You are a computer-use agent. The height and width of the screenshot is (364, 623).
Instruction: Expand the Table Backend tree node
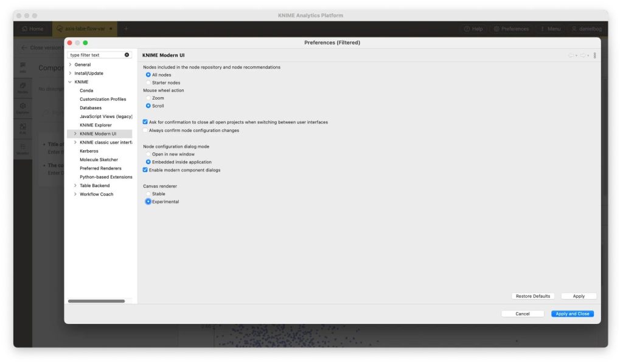(x=75, y=186)
